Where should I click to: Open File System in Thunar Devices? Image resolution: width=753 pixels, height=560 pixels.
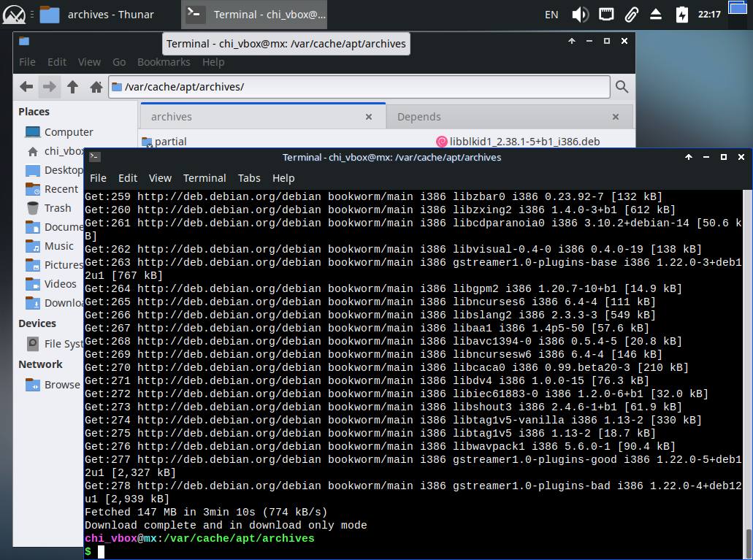[55, 344]
